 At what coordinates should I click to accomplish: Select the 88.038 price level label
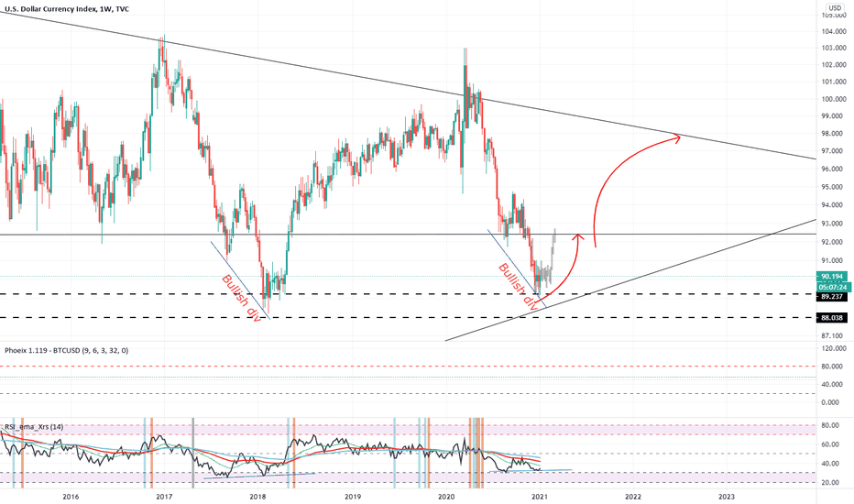832,318
